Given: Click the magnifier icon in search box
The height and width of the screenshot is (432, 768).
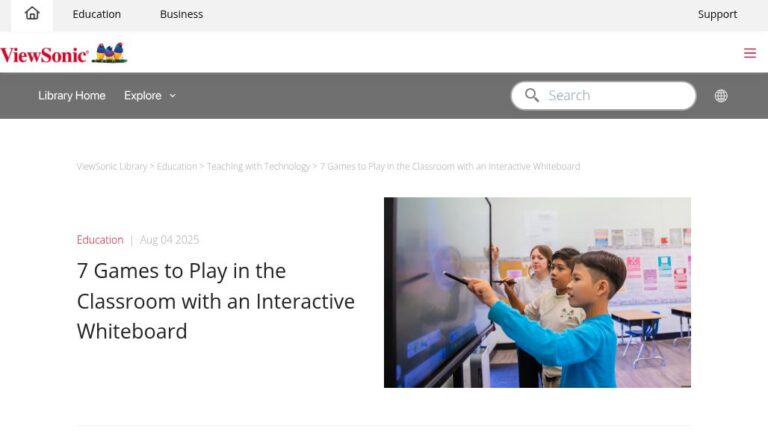Looking at the screenshot, I should pyautogui.click(x=532, y=95).
